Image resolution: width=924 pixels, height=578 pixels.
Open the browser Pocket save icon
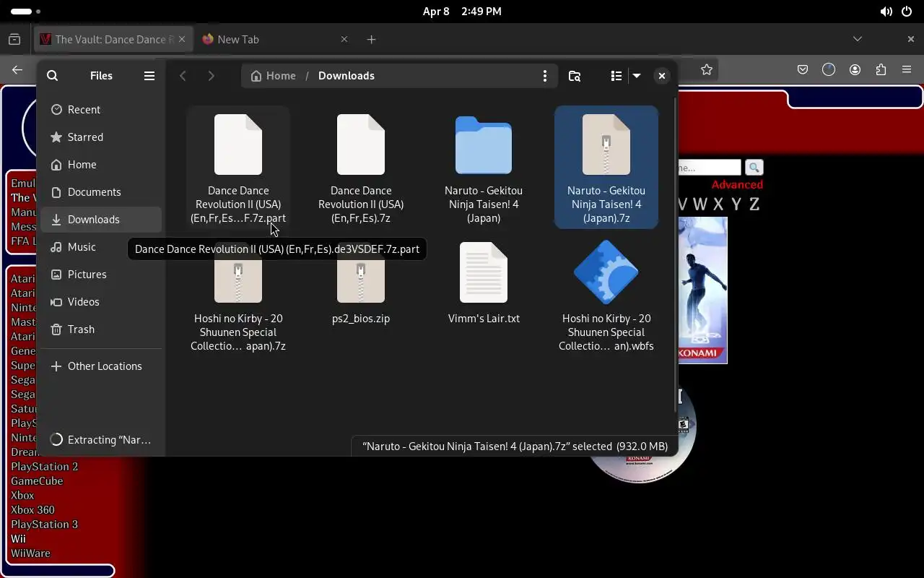pyautogui.click(x=803, y=70)
